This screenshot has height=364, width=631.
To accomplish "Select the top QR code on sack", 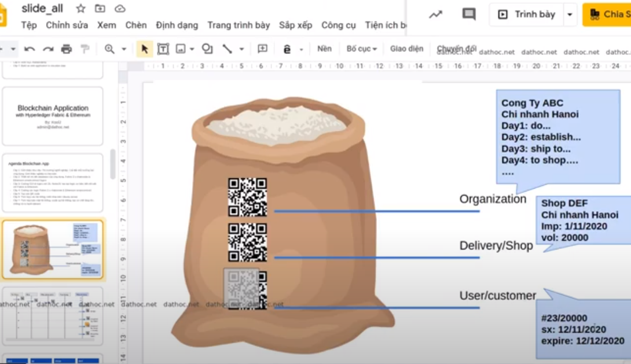I will point(248,197).
